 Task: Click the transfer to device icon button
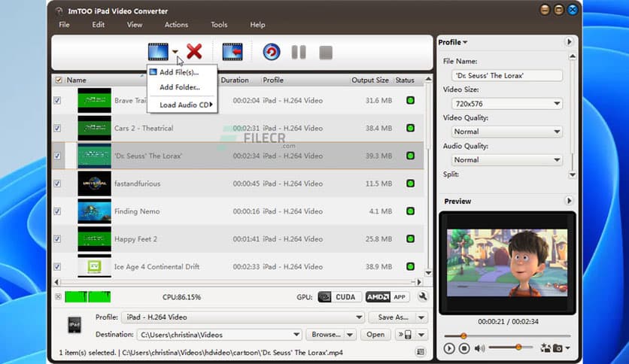pos(405,335)
